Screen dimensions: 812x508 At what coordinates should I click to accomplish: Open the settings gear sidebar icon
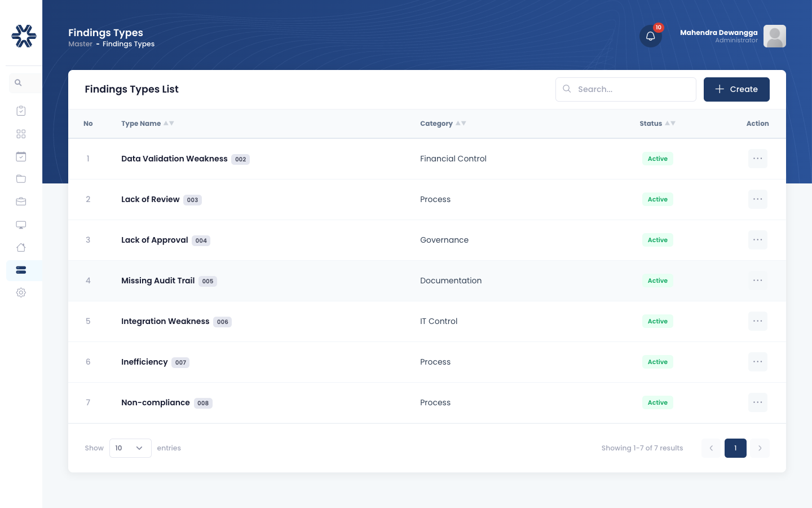[x=21, y=292]
